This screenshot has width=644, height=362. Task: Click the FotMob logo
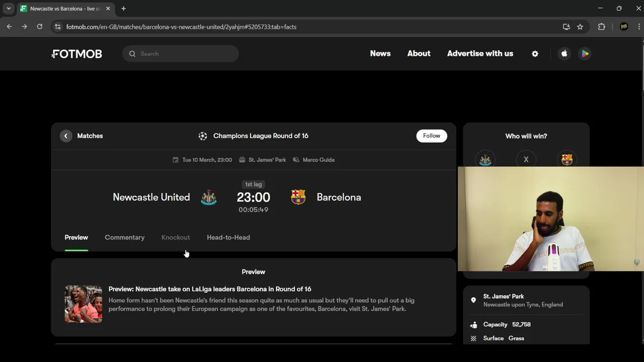pyautogui.click(x=76, y=54)
